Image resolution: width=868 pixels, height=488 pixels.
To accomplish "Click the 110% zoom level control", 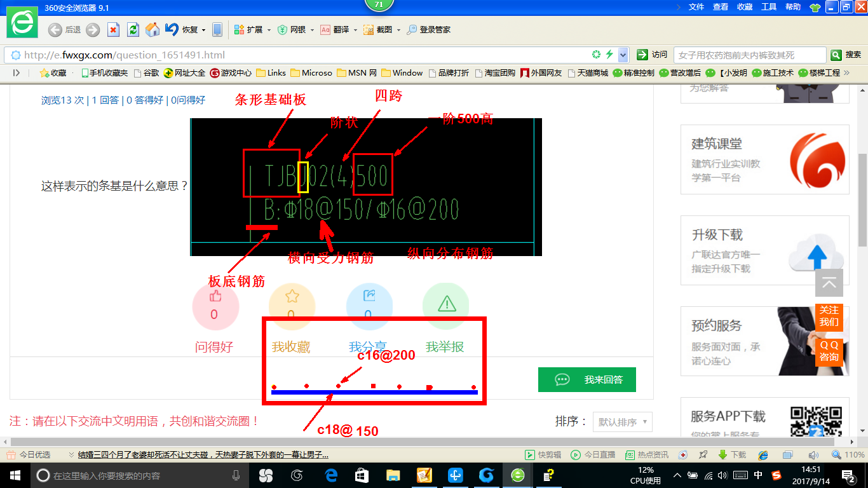I will coord(848,455).
